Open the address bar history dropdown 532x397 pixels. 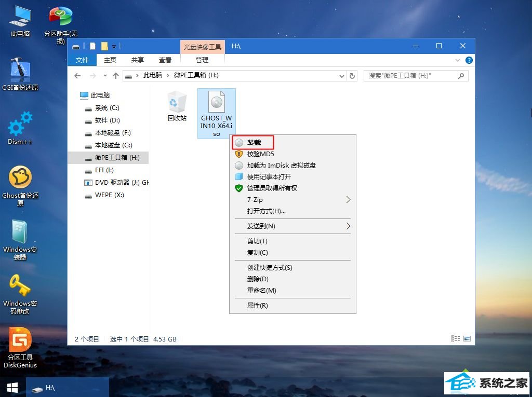pos(341,76)
